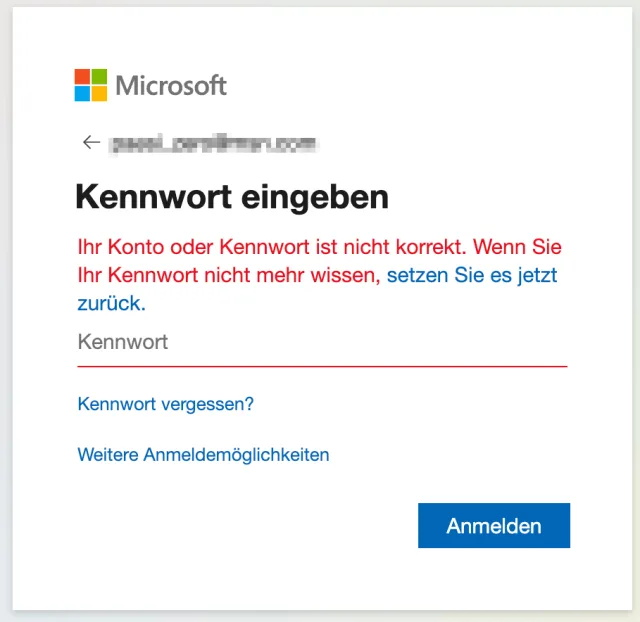Follow the 'setzen Sie es jetzt' reset link

[472, 274]
